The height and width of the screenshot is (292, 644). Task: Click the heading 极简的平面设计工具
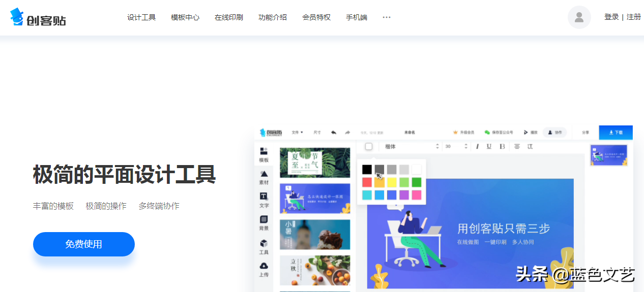tap(125, 175)
